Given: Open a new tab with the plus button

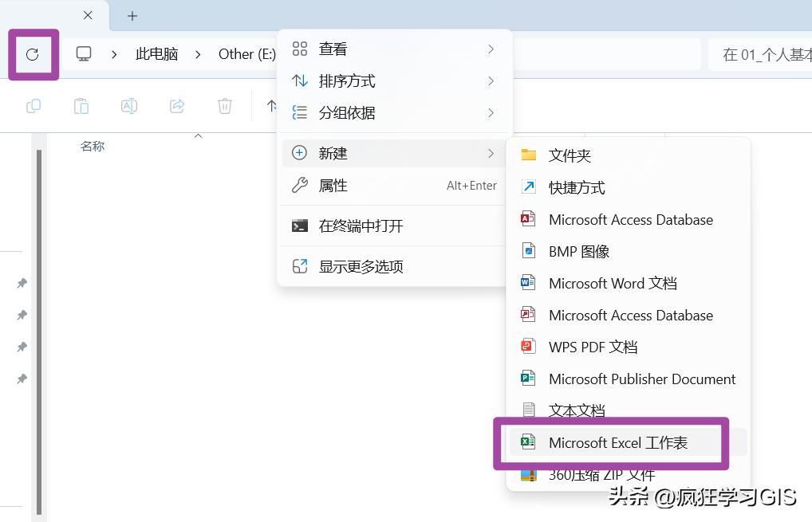Looking at the screenshot, I should tap(132, 16).
